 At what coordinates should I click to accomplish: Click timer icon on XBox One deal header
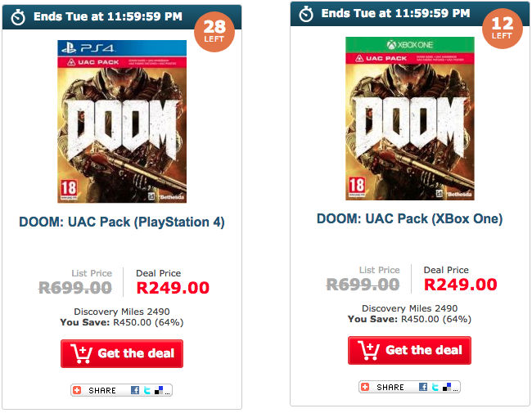(306, 13)
